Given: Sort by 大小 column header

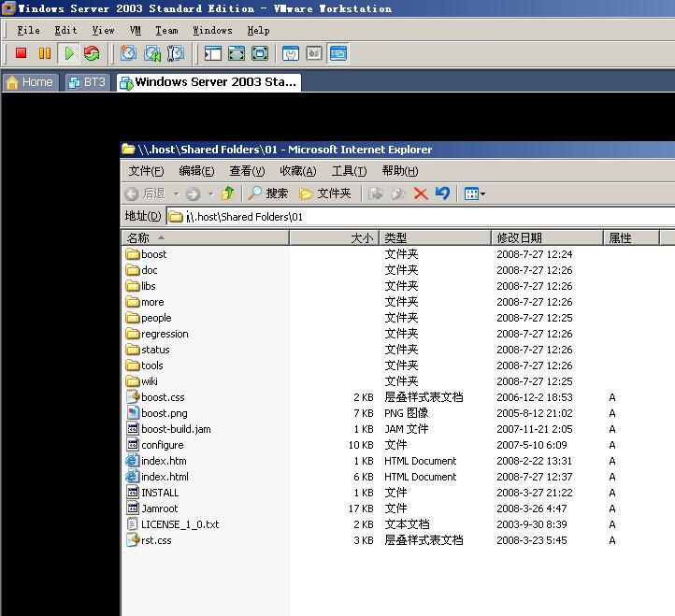Looking at the screenshot, I should (334, 237).
